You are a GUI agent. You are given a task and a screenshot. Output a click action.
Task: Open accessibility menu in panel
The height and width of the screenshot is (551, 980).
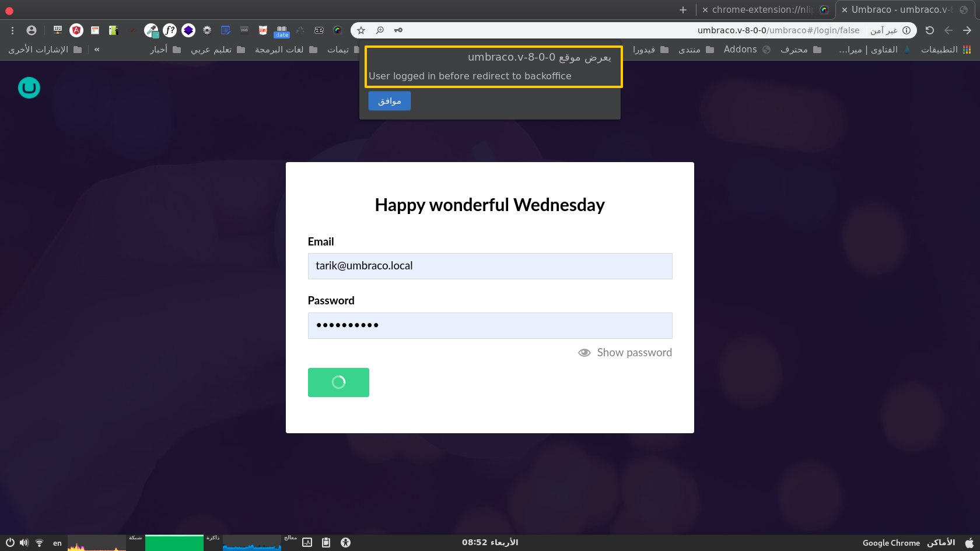pos(346,543)
